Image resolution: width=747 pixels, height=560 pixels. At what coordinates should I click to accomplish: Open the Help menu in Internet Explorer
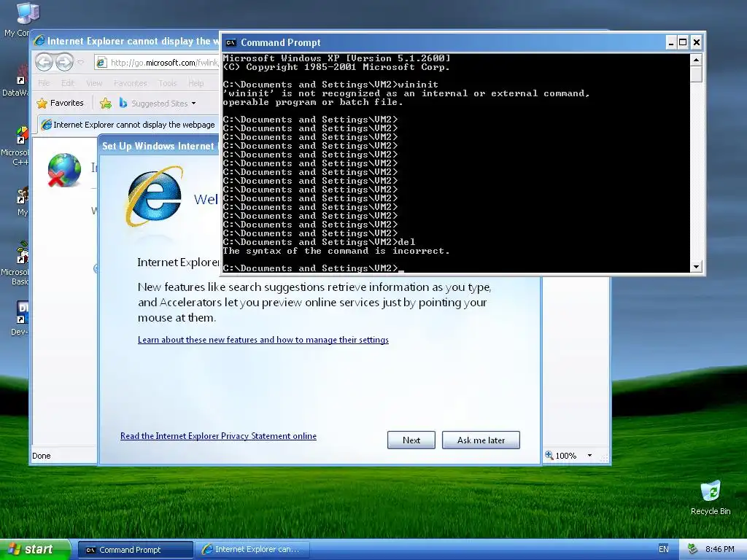(196, 83)
